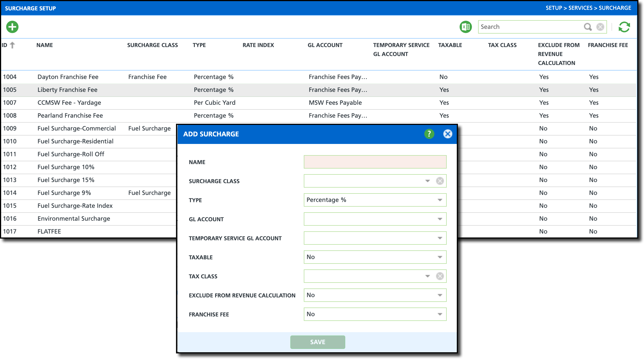Open help in Add Surcharge dialog
The height and width of the screenshot is (359, 644).
coord(429,134)
